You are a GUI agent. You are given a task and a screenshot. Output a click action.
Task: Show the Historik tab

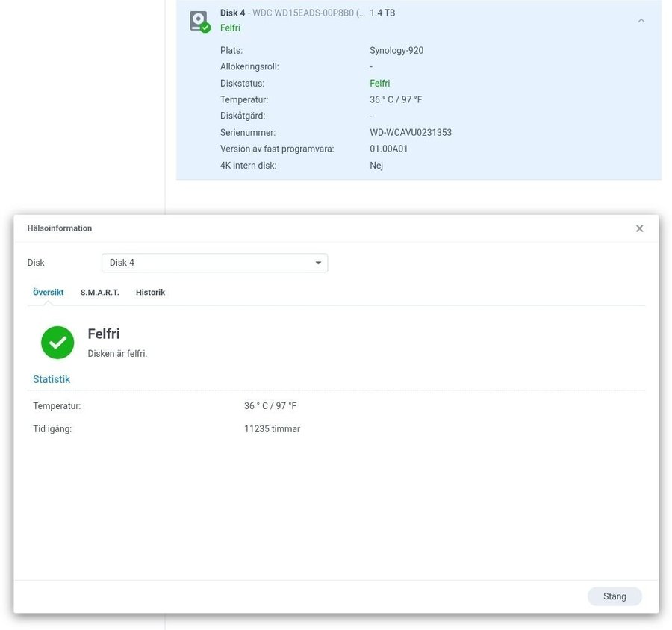pyautogui.click(x=150, y=293)
